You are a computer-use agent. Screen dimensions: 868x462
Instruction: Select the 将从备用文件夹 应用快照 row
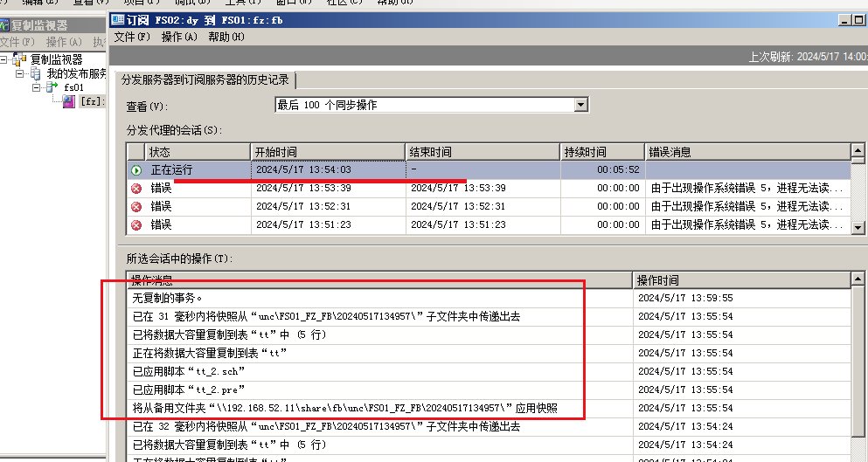click(489, 408)
